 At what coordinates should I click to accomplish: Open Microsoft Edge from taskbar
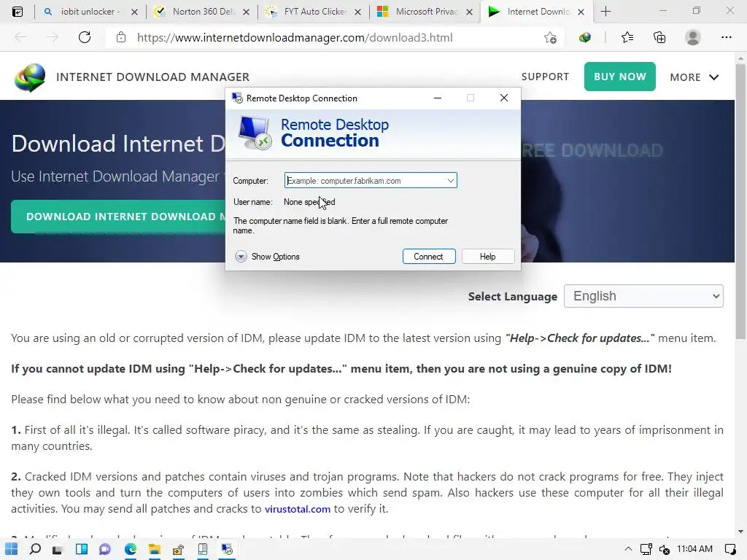pyautogui.click(x=130, y=550)
